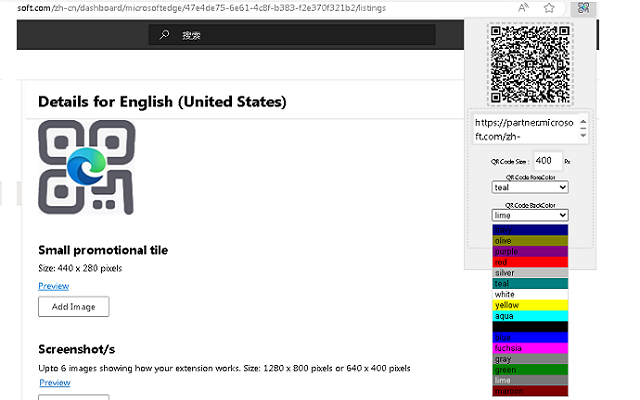This screenshot has height=400, width=640.
Task: Click into the dark search box
Action: pyautogui.click(x=292, y=35)
